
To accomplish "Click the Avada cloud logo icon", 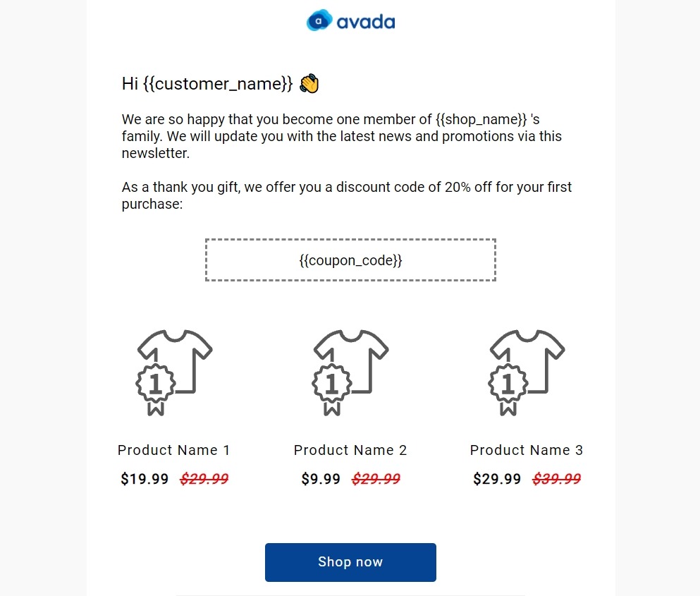I will (319, 20).
